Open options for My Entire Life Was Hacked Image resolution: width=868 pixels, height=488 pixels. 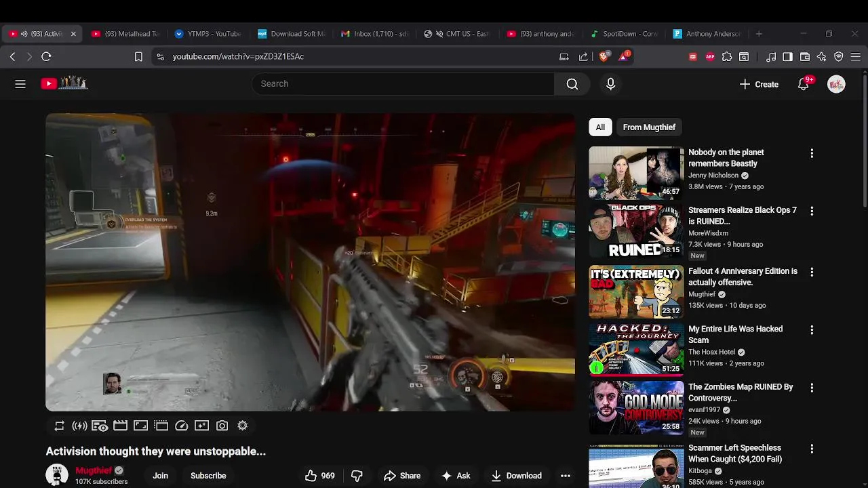tap(812, 330)
